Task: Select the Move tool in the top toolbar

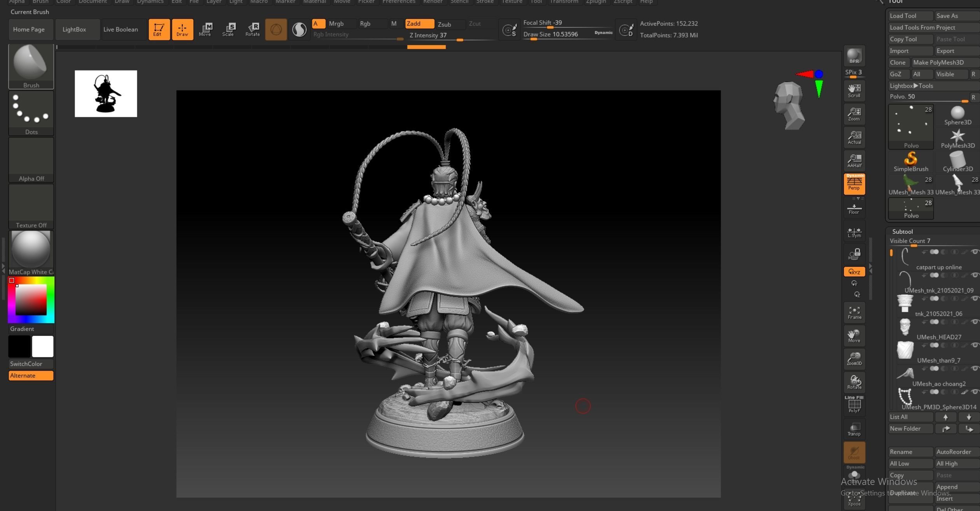Action: coord(206,29)
